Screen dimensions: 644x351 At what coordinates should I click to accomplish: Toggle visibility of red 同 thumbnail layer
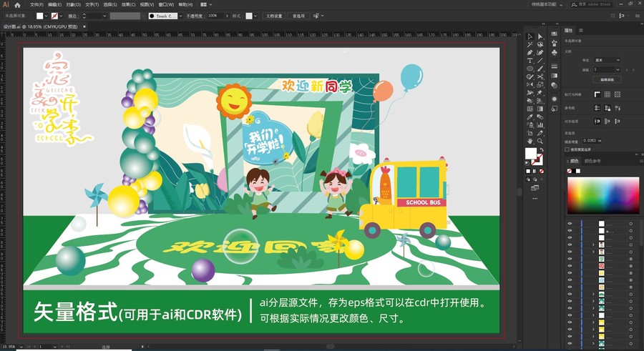click(570, 266)
